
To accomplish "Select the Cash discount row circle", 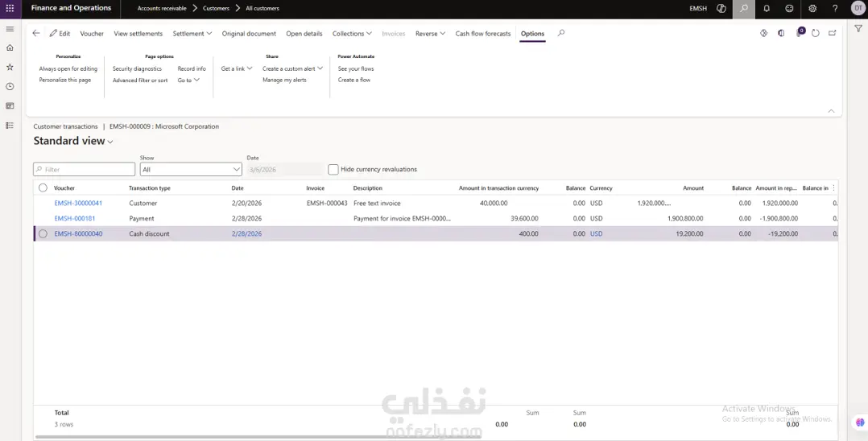I will (x=43, y=233).
